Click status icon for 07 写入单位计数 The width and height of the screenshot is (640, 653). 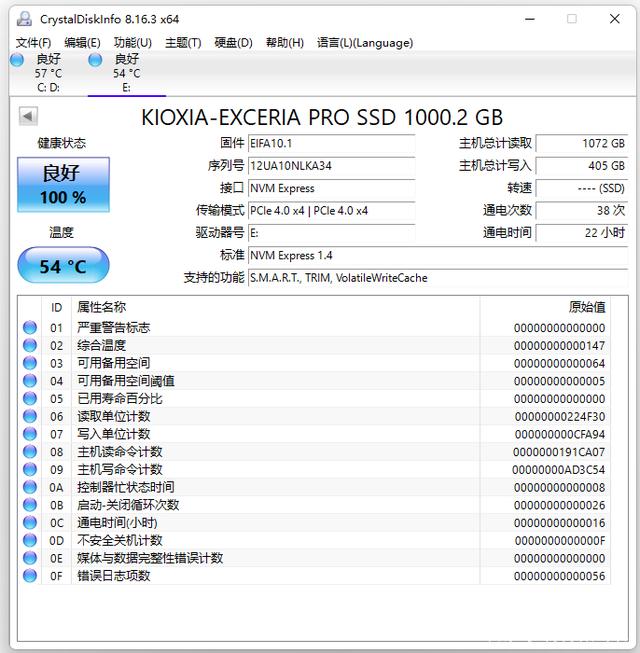(x=30, y=434)
